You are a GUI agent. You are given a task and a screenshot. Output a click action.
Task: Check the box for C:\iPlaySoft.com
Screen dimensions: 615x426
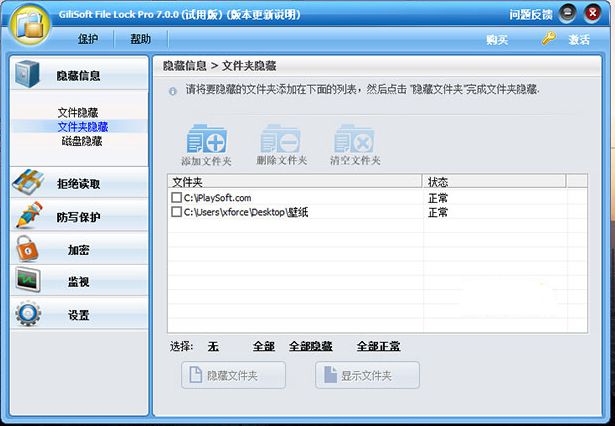(x=176, y=197)
